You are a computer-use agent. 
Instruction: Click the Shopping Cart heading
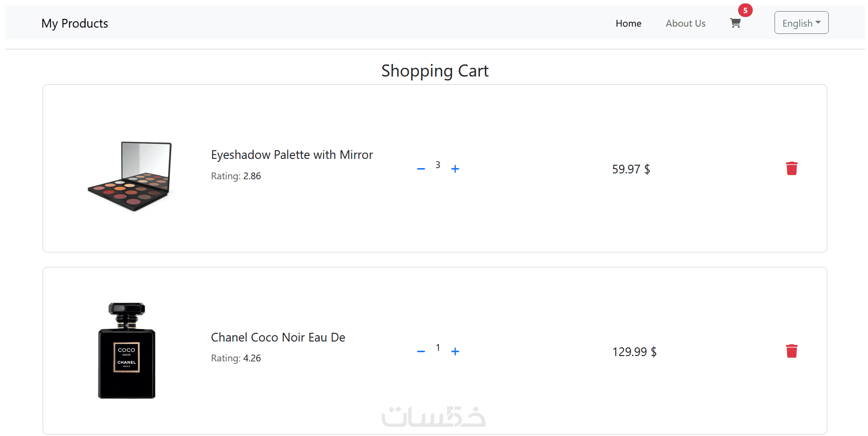click(434, 71)
